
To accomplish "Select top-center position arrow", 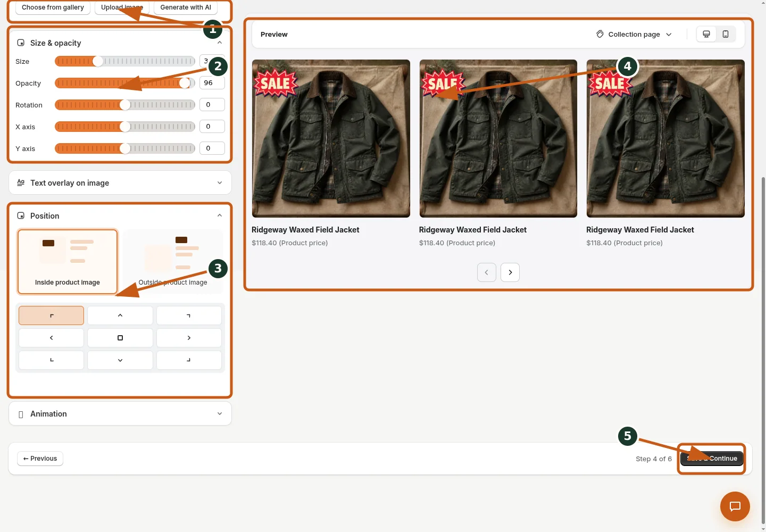I will point(120,315).
